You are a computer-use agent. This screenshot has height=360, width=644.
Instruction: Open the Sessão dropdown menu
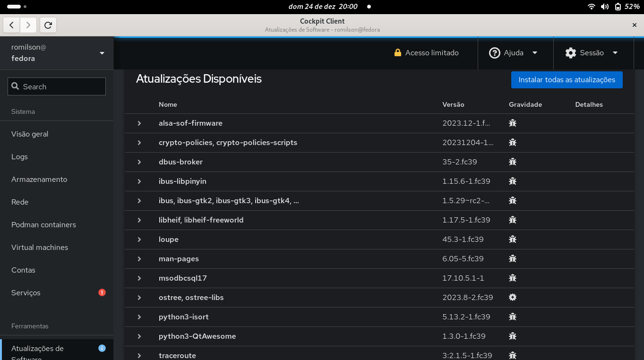pos(593,53)
